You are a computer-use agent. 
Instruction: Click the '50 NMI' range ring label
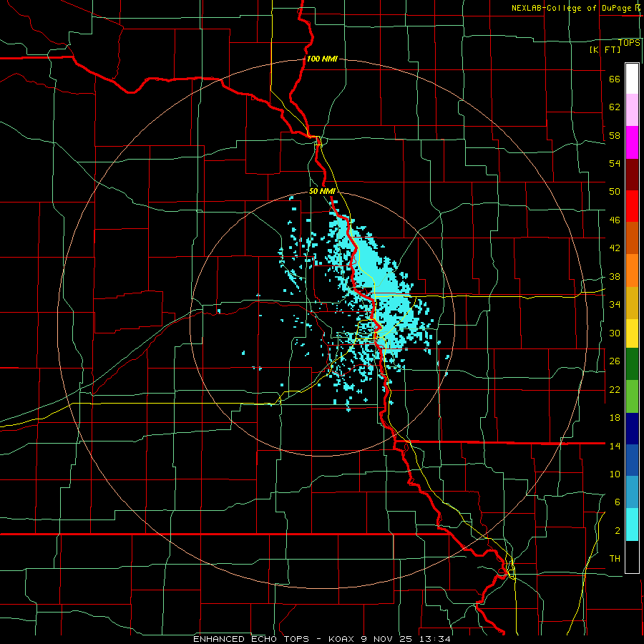click(322, 191)
